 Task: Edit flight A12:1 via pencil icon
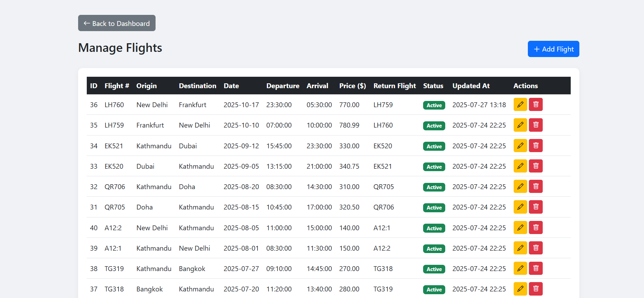[520, 248]
